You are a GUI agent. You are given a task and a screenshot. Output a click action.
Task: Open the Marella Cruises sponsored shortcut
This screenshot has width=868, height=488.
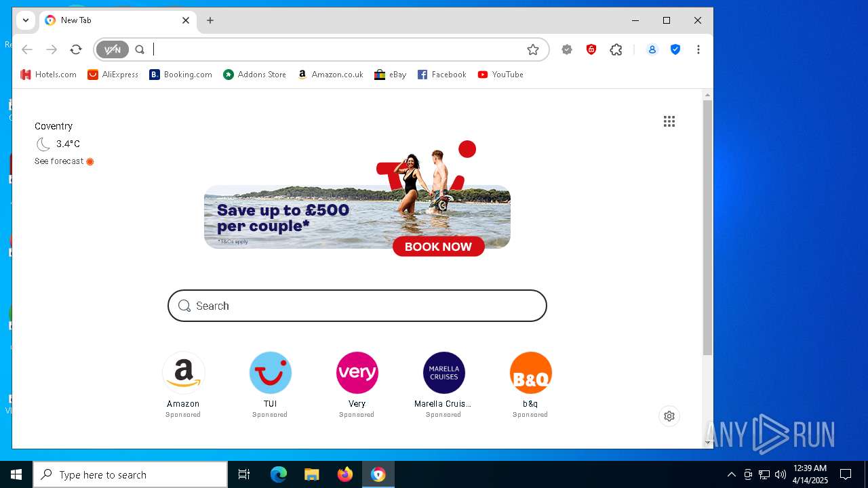tap(443, 384)
